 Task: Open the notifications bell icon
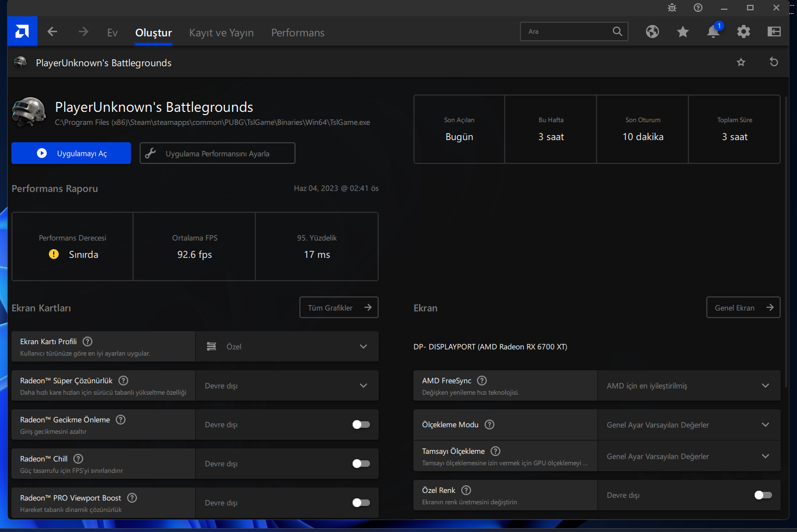(x=713, y=32)
